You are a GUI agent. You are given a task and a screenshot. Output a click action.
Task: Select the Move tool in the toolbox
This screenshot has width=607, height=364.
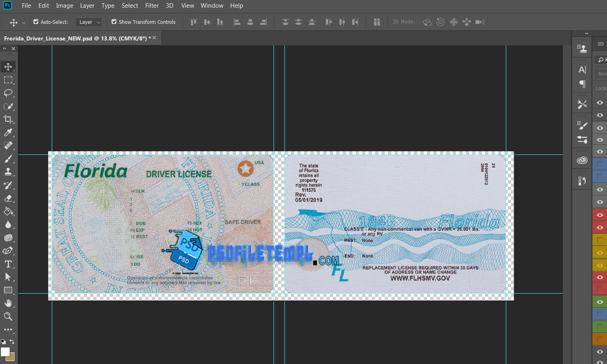9,67
